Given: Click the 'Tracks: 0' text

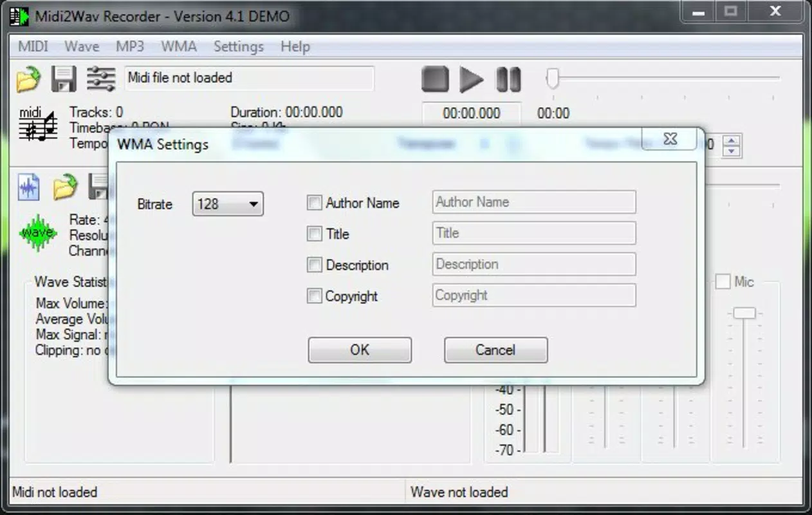Looking at the screenshot, I should [96, 112].
